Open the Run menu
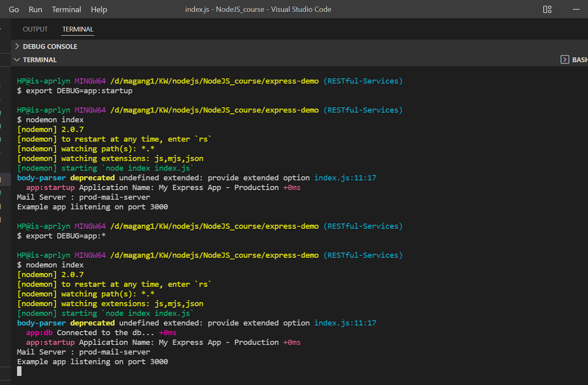The width and height of the screenshot is (588, 385). tap(35, 9)
